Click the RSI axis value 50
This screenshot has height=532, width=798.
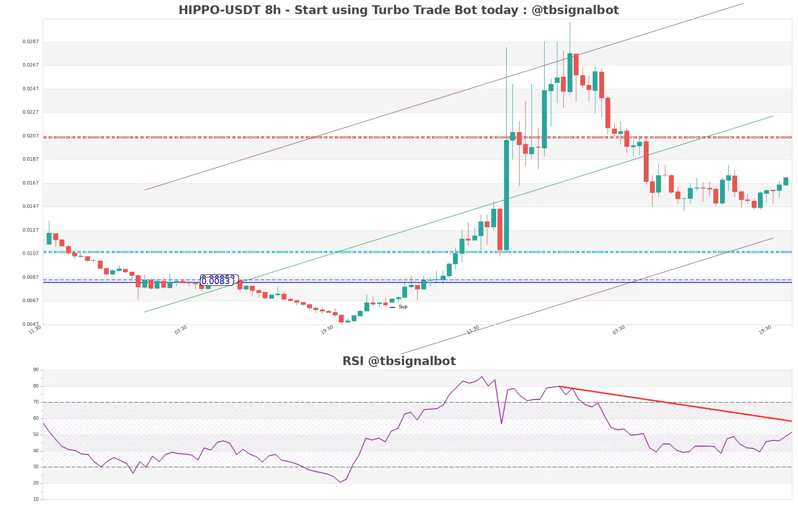tap(36, 434)
